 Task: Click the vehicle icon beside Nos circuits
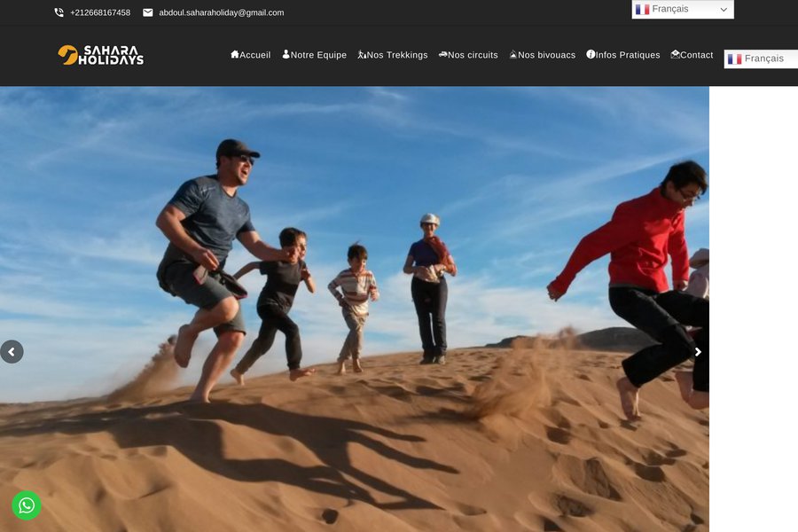tap(442, 54)
